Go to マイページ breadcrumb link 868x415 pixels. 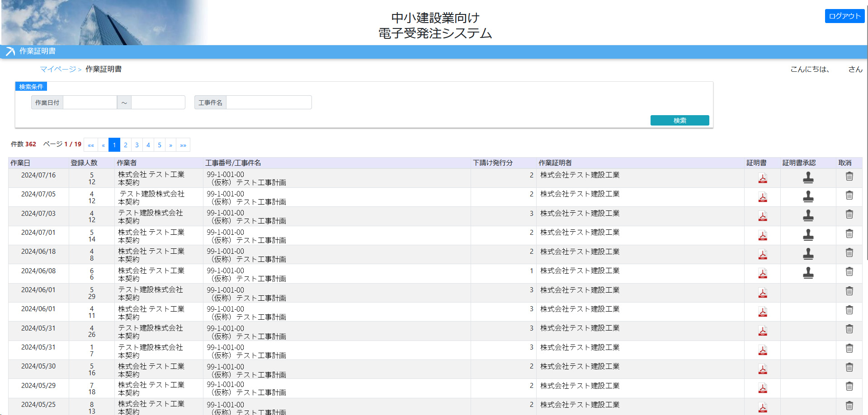pyautogui.click(x=58, y=69)
